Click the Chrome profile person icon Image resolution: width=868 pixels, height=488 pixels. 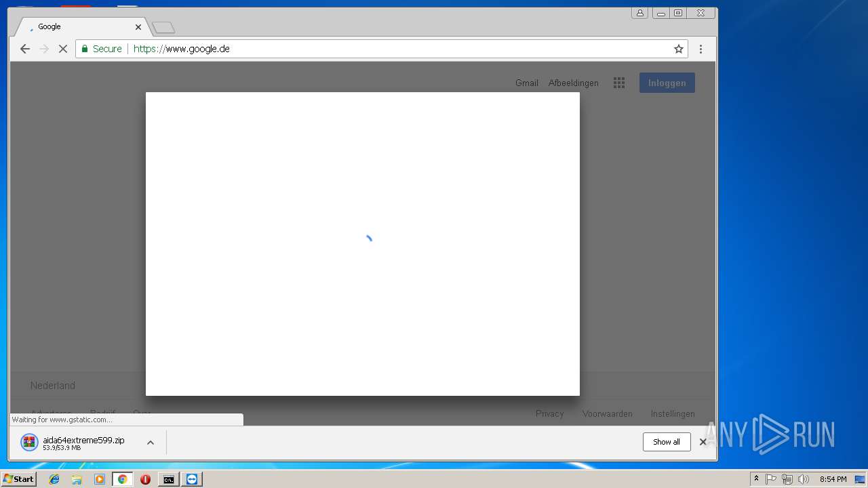(639, 13)
